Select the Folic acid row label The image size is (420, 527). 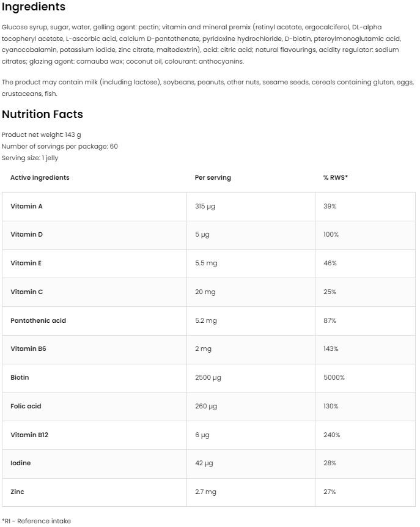point(26,406)
